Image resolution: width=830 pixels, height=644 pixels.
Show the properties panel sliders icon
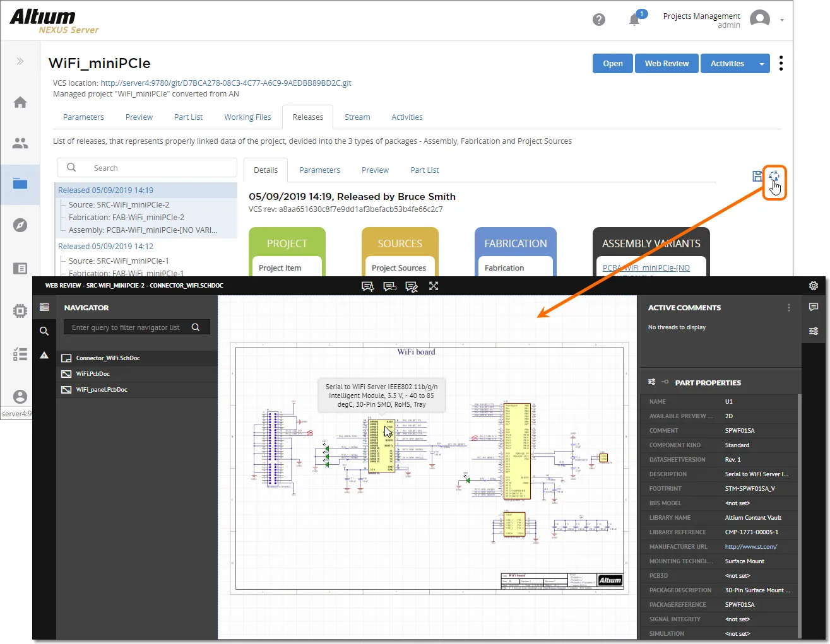coord(814,331)
